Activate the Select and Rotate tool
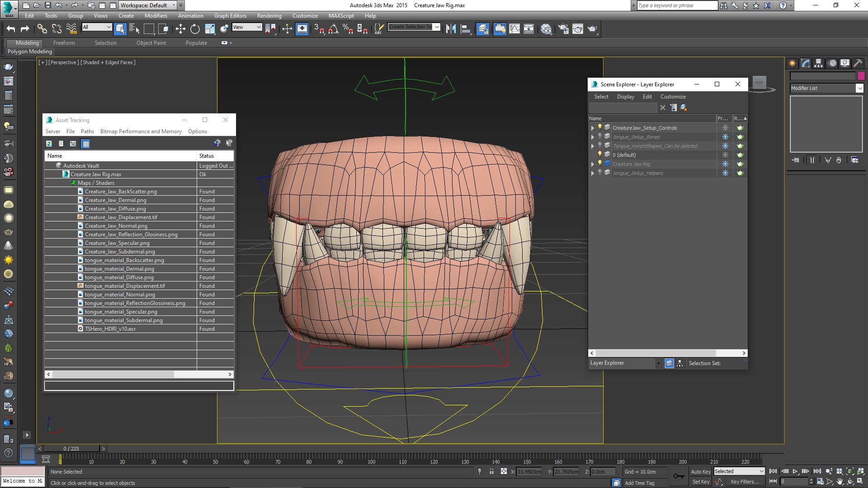This screenshot has height=488, width=868. click(x=195, y=29)
